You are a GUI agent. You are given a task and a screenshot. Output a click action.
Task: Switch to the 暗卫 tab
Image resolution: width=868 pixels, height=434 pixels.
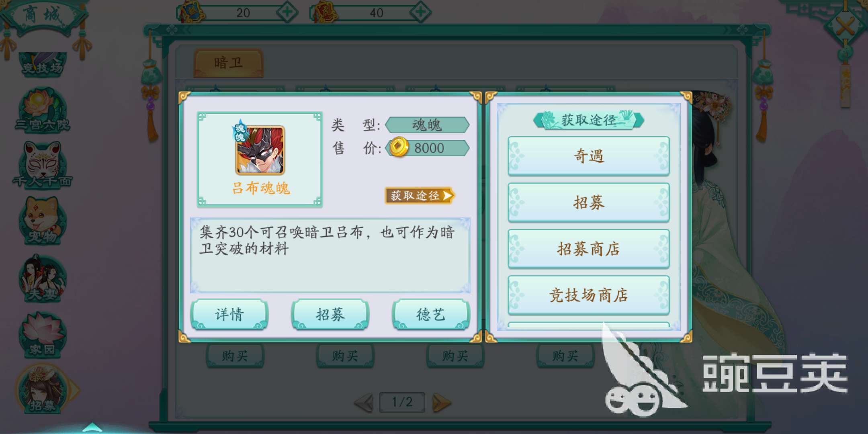(x=229, y=63)
